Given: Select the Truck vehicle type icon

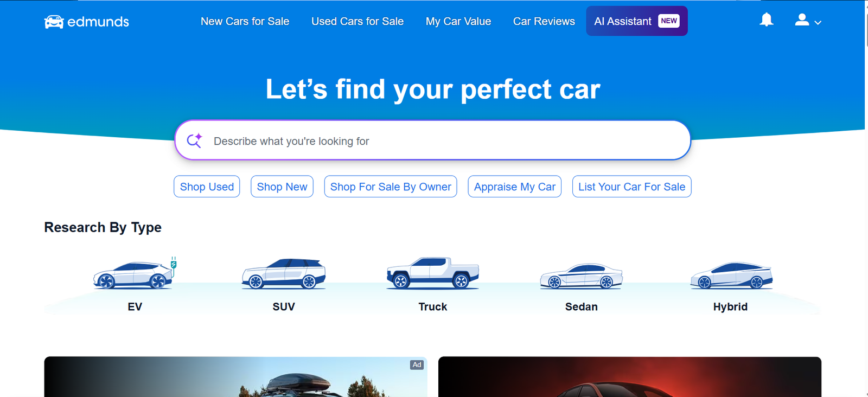Looking at the screenshot, I should point(433,273).
